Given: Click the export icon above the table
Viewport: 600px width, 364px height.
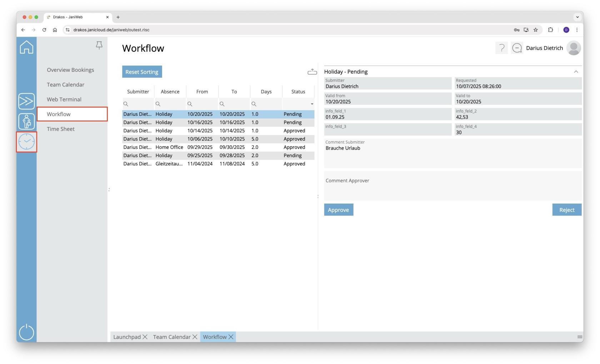Looking at the screenshot, I should pos(312,72).
